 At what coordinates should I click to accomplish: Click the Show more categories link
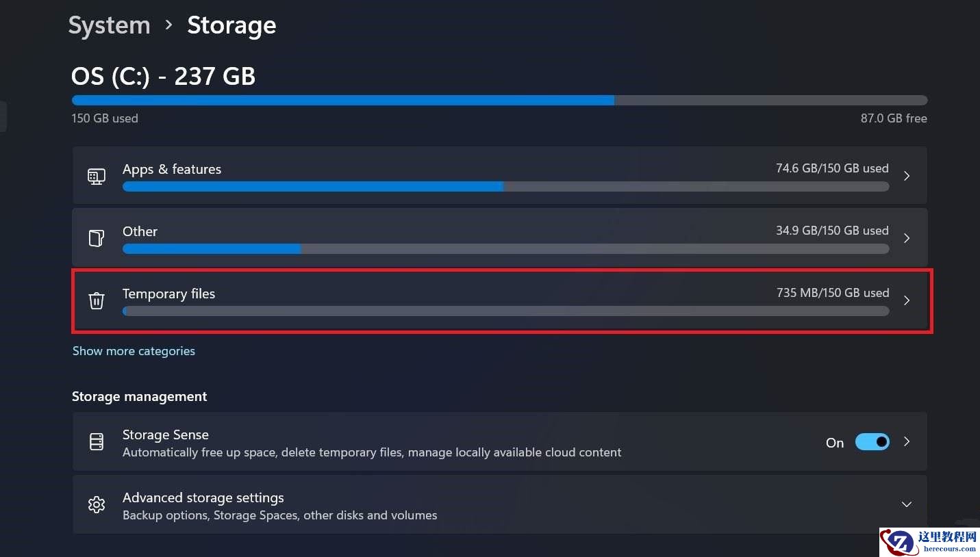click(134, 351)
